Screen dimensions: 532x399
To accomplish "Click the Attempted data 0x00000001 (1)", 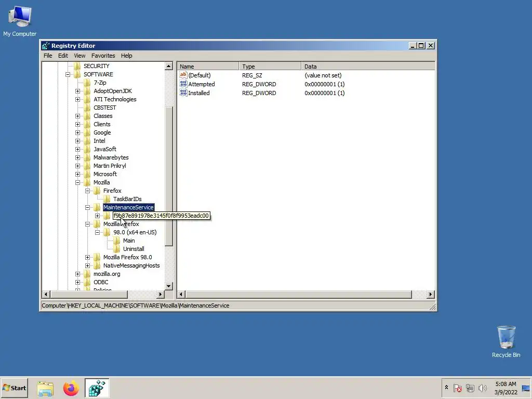I will [x=324, y=84].
